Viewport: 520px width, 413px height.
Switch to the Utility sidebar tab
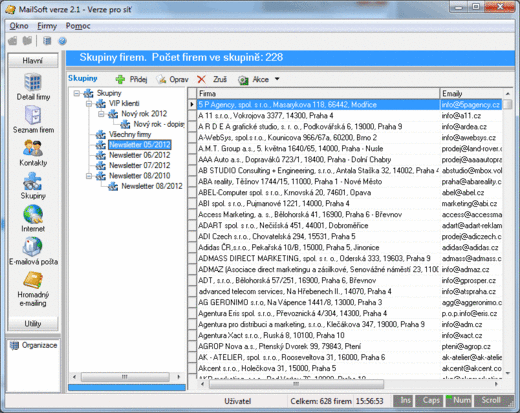(x=33, y=324)
